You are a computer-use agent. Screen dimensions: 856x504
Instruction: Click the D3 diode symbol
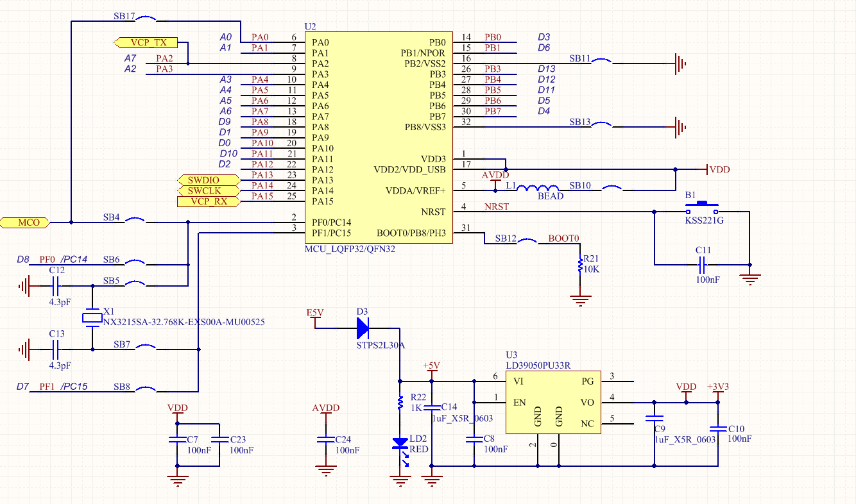coord(363,328)
